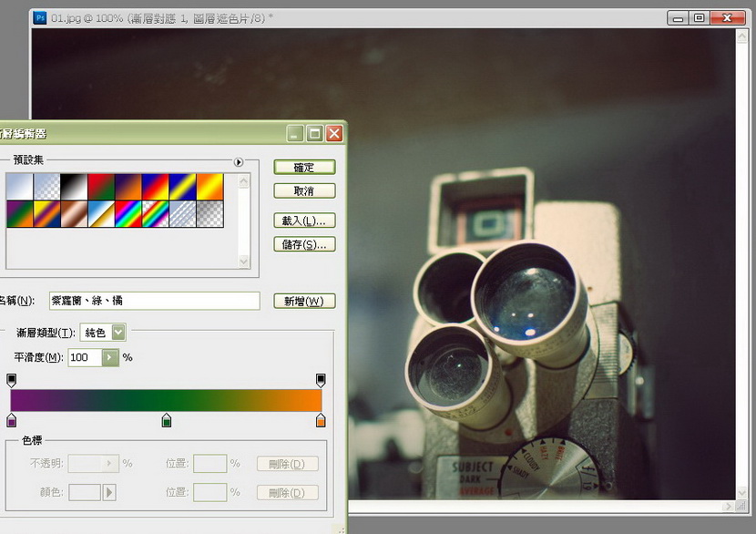Open the smoothness (平滑度) slider popup arrow

[110, 357]
